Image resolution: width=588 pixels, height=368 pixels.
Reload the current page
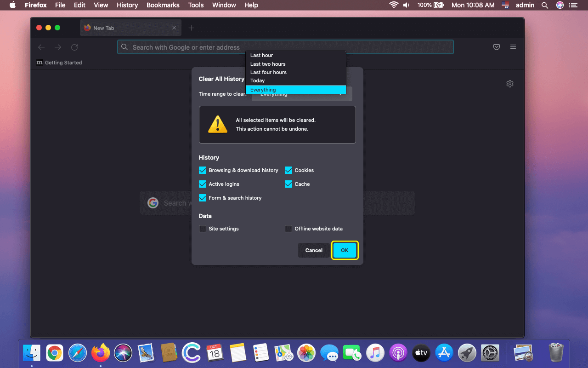tap(74, 47)
